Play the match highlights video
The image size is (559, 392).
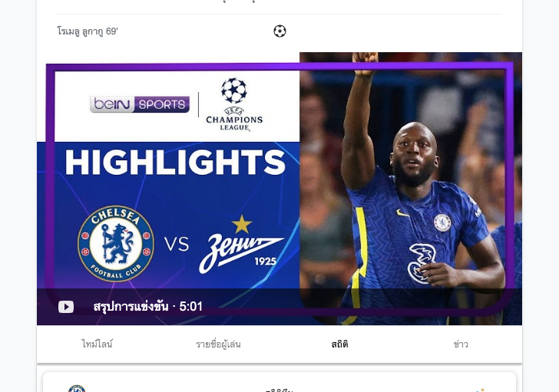click(x=66, y=307)
